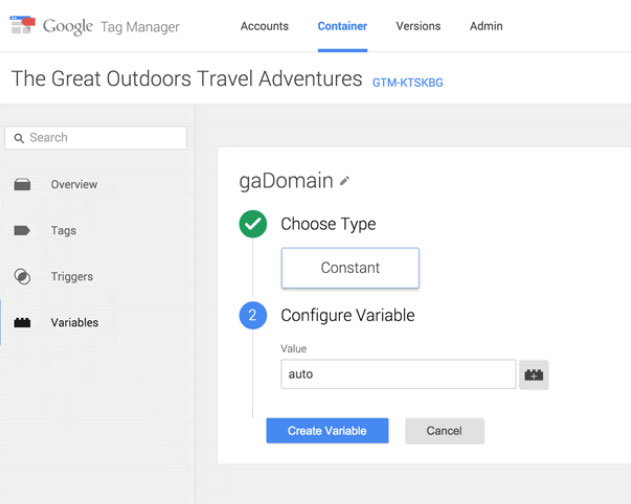
Task: Click the gaDomain variable name title
Action: pos(286,181)
